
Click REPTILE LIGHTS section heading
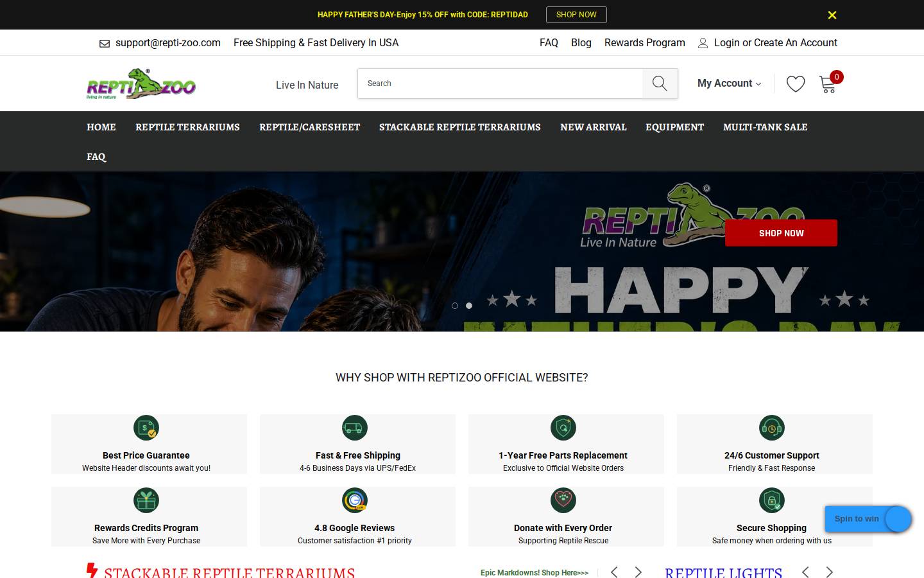click(x=723, y=572)
